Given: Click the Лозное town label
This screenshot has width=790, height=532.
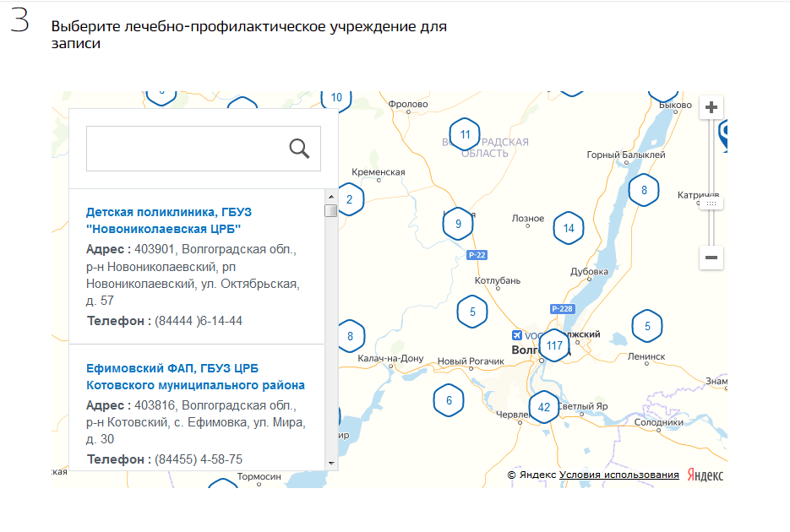Looking at the screenshot, I should (528, 219).
